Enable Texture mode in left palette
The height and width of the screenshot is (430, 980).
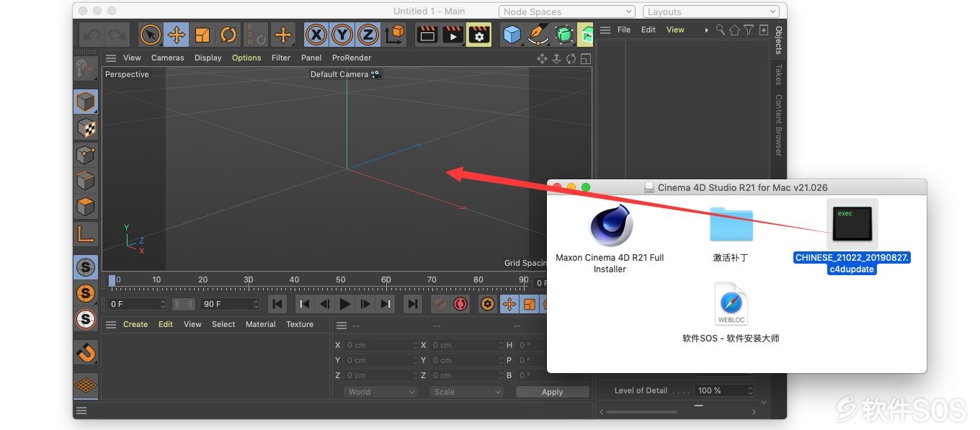coord(86,128)
